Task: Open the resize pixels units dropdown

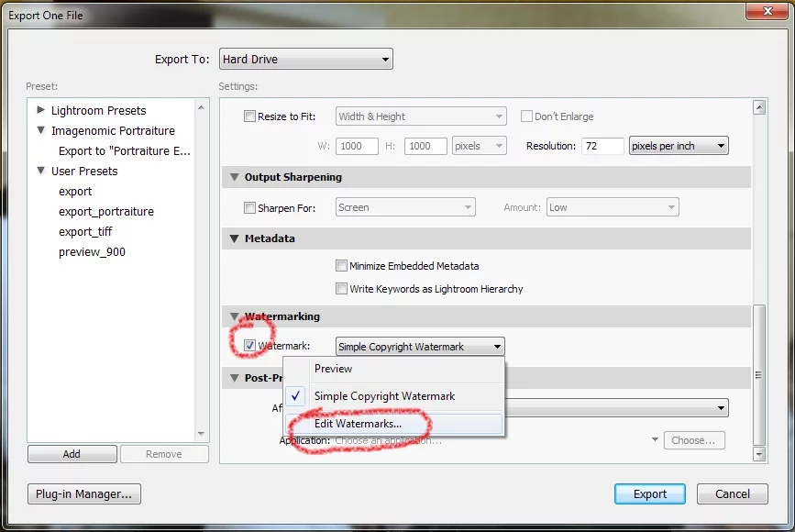Action: 480,146
